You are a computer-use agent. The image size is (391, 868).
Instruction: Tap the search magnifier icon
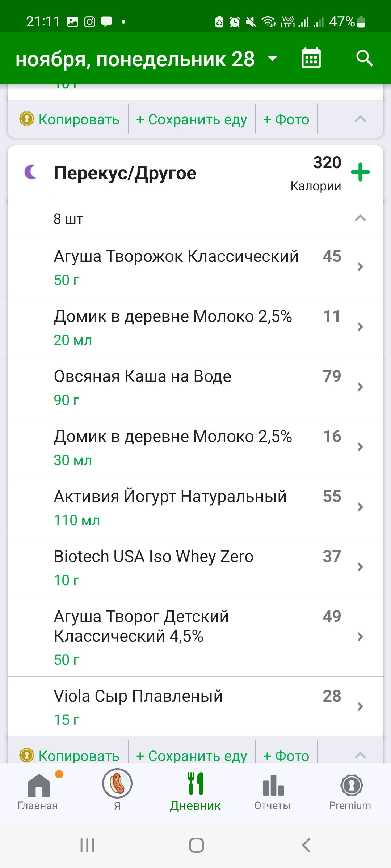coord(364,58)
